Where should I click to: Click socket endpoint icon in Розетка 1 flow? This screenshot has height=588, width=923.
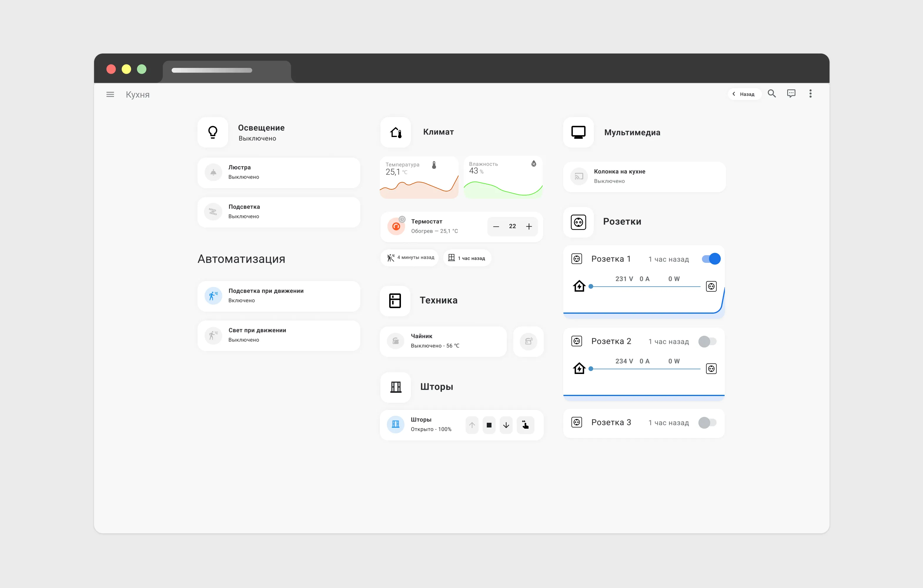tap(711, 287)
